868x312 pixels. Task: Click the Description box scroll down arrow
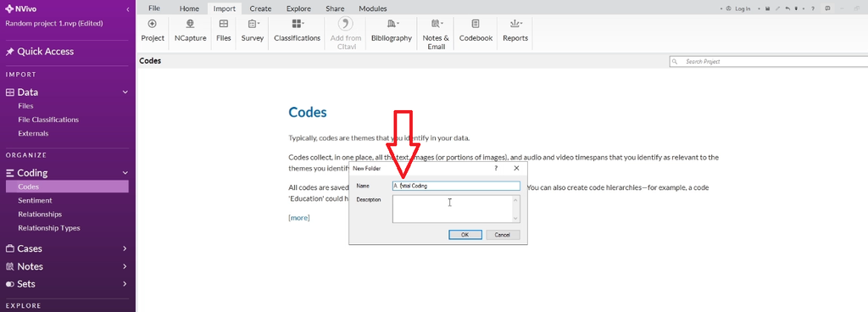pyautogui.click(x=516, y=219)
